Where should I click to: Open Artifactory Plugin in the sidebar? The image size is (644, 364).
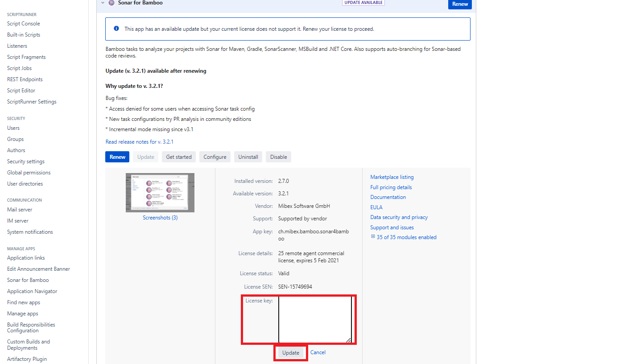(x=27, y=359)
